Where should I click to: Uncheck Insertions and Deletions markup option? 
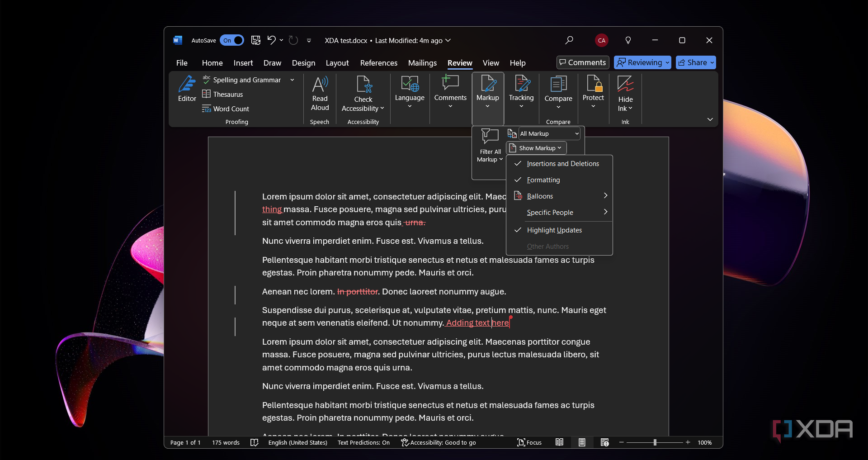(x=562, y=164)
